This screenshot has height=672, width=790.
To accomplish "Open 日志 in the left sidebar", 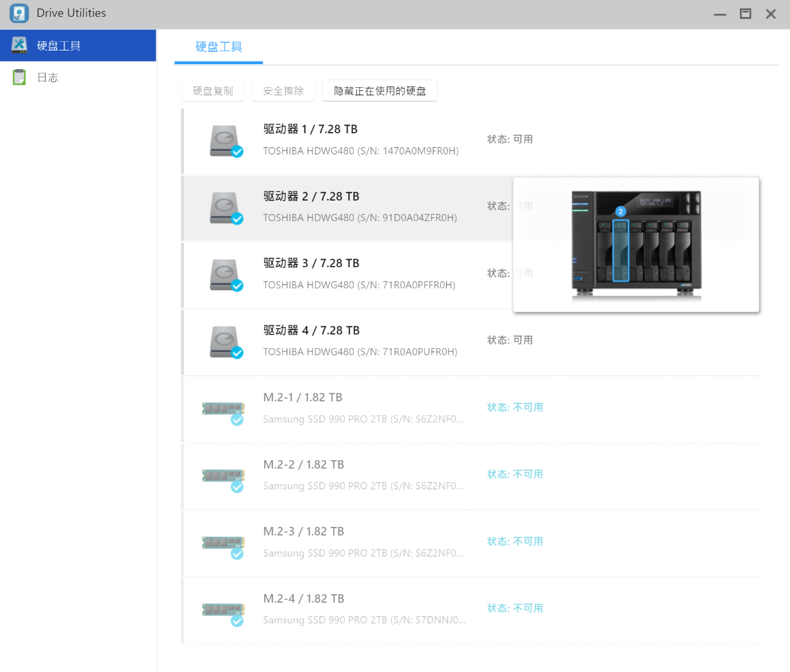I will (x=47, y=78).
